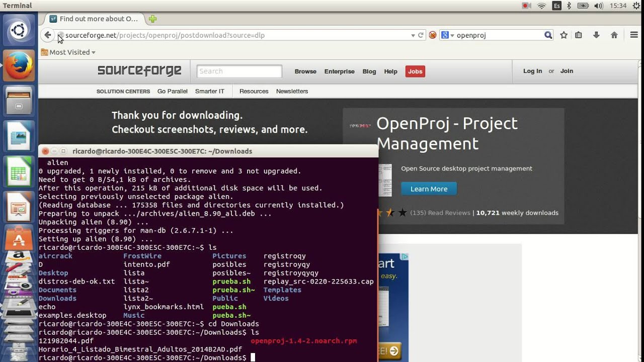The height and width of the screenshot is (362, 644).
Task: Launch LibreOffice Calc from the dock
Action: click(19, 171)
